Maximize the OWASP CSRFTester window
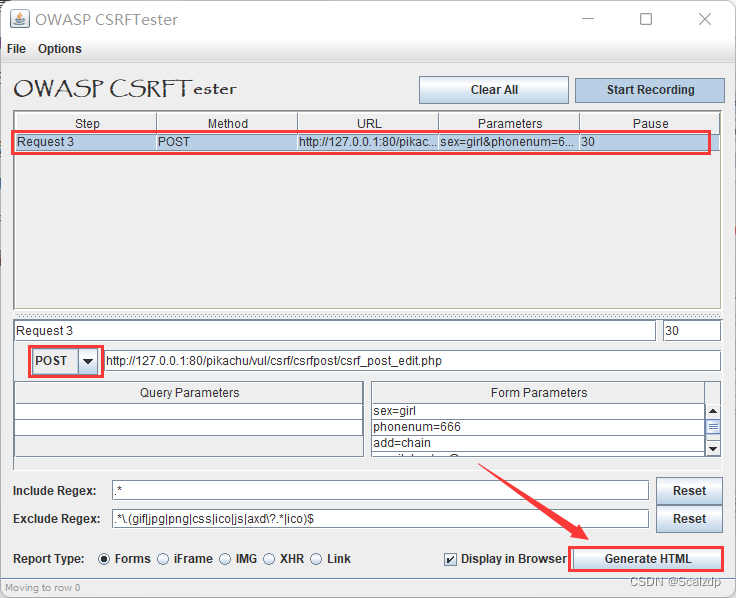736x598 pixels. point(646,19)
